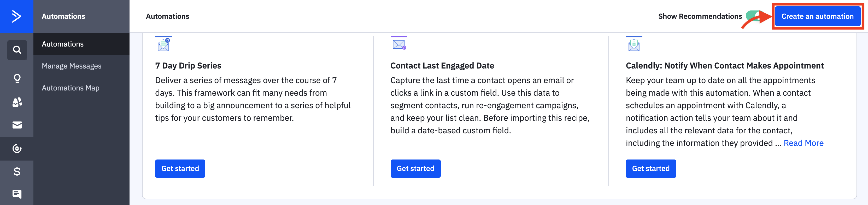Click the ActiveCampaign logo
The width and height of the screenshot is (868, 205).
(17, 16)
